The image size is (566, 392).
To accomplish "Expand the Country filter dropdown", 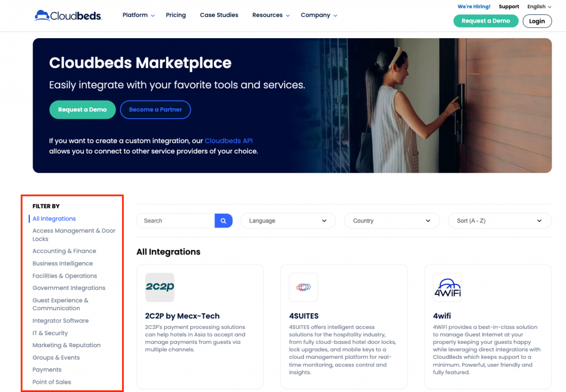I will coord(392,221).
